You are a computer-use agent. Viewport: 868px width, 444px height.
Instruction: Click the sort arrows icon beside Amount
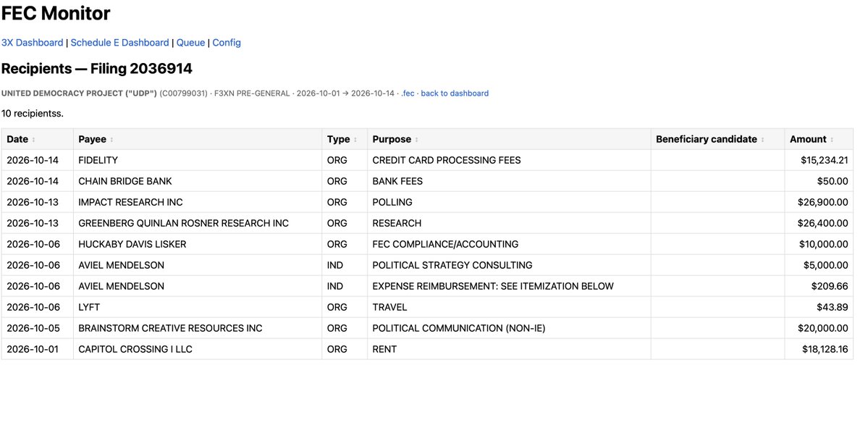point(832,140)
